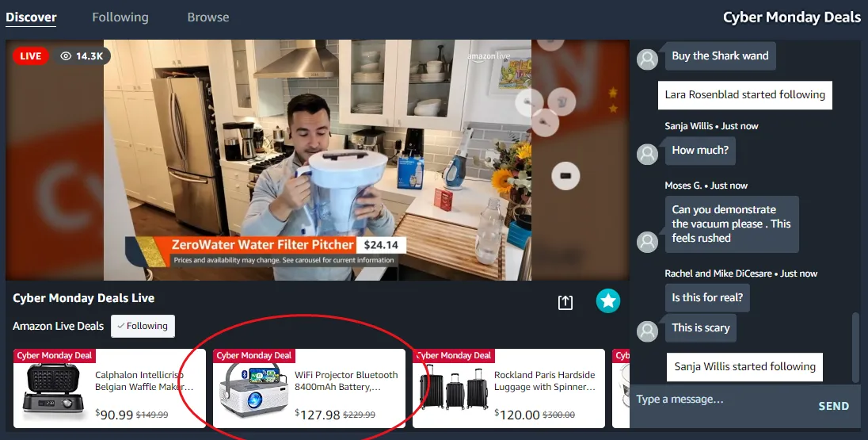Click the 'Is this for real?' message
Viewport: 868px width, 440px height.
click(707, 297)
